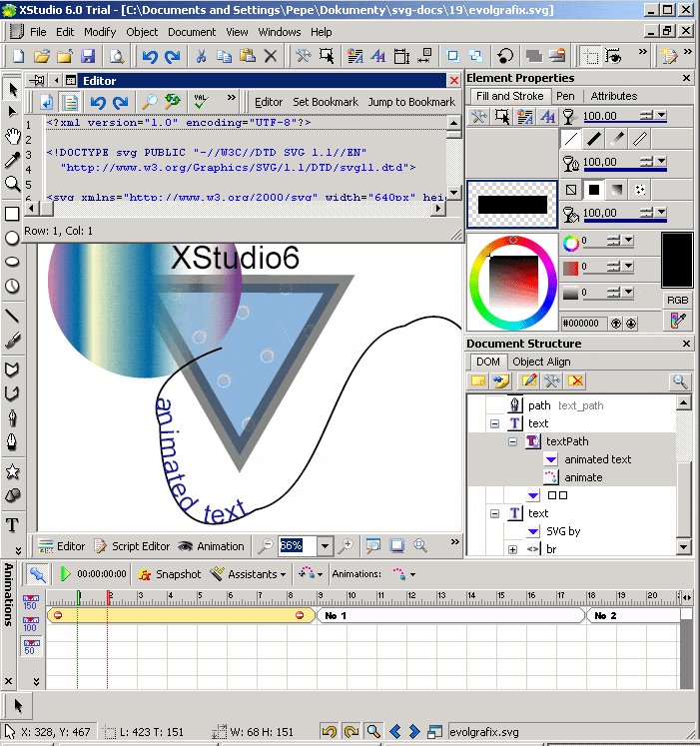Click the Validate checkmark icon in Editor toolbar

point(201,101)
